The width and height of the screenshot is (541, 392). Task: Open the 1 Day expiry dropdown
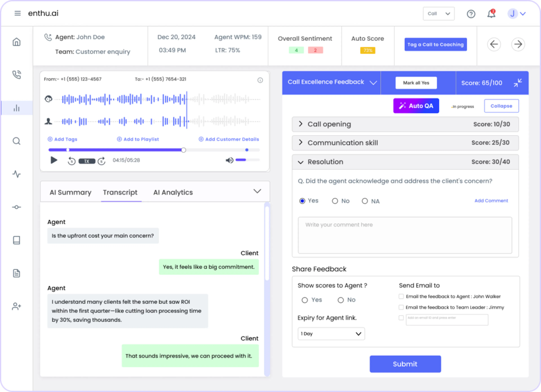[x=331, y=334]
